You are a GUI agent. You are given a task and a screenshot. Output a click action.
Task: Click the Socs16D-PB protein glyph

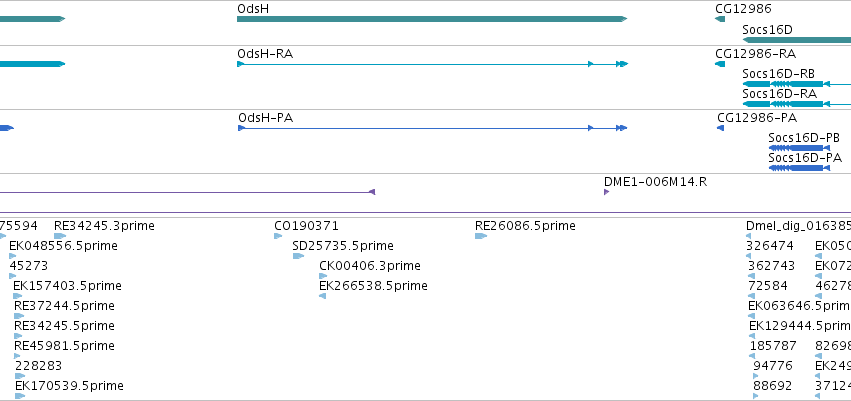(799, 148)
